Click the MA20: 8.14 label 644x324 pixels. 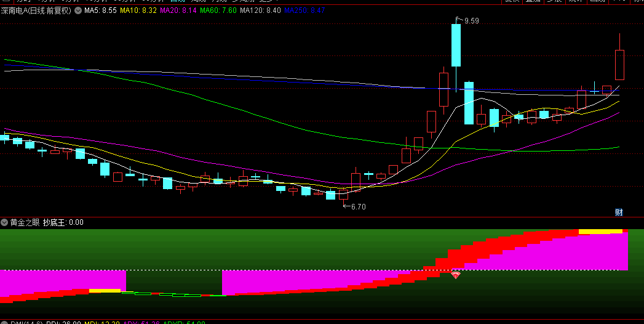click(178, 10)
